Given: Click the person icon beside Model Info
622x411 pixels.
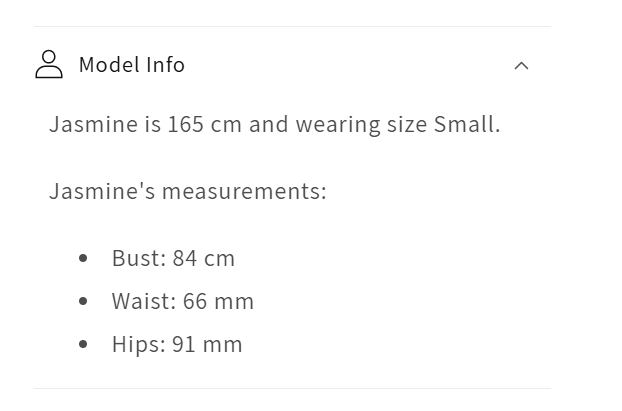Looking at the screenshot, I should point(48,65).
